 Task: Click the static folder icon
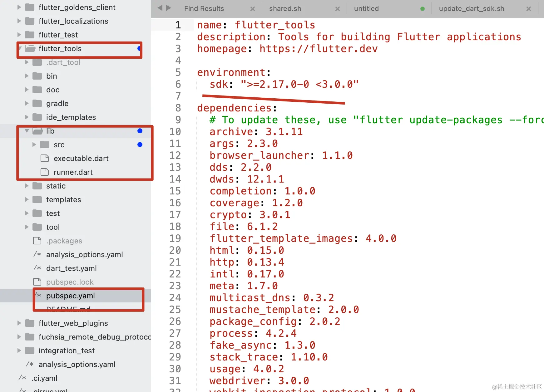coord(37,186)
